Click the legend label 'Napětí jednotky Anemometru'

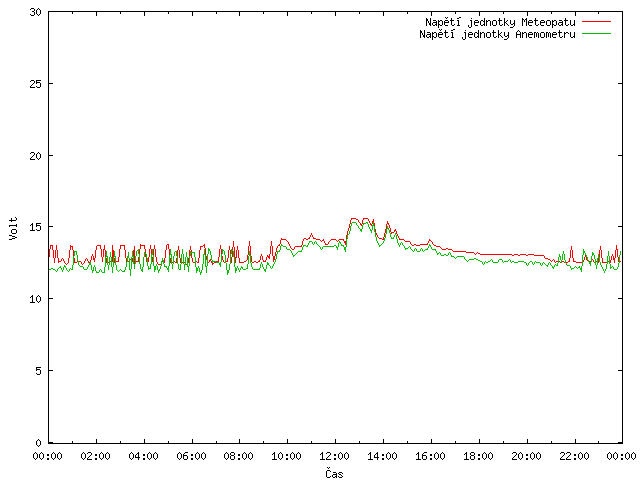(497, 34)
